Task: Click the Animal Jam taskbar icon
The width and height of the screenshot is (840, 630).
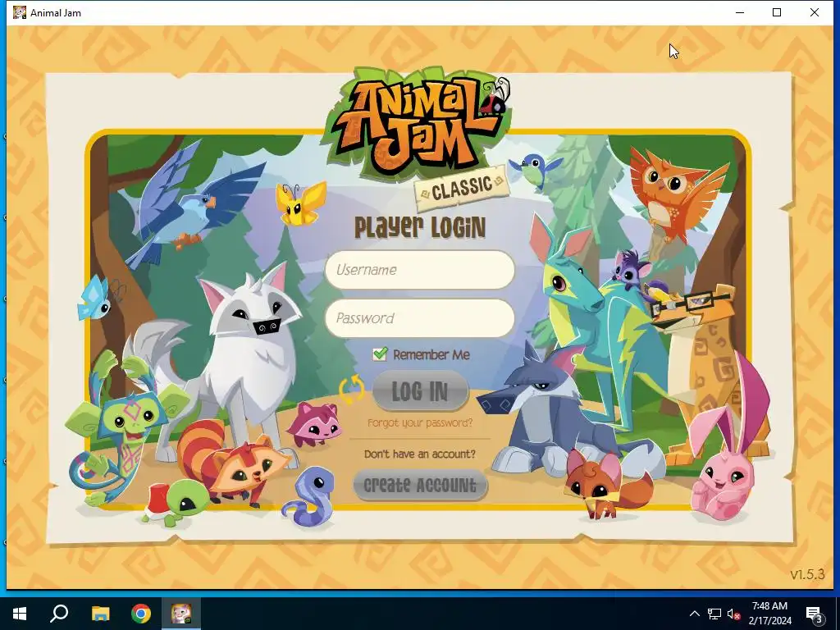Action: click(x=181, y=614)
